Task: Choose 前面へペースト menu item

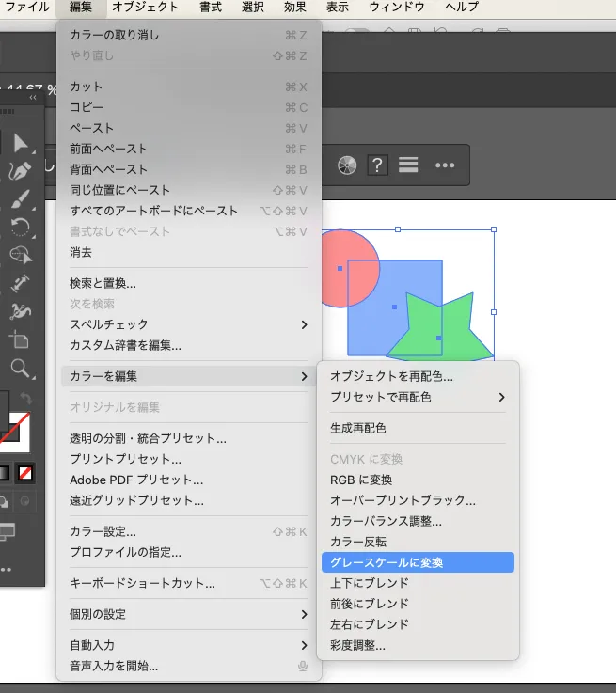Action: [189, 149]
